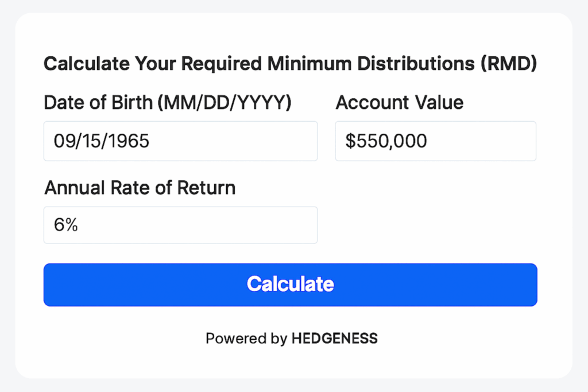Click the "Powered by" footer text
The image size is (588, 392).
246,339
